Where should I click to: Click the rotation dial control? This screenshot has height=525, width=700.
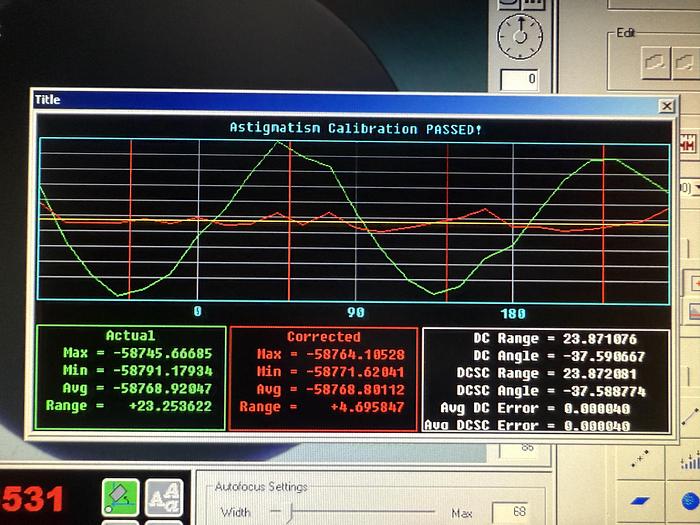point(520,37)
